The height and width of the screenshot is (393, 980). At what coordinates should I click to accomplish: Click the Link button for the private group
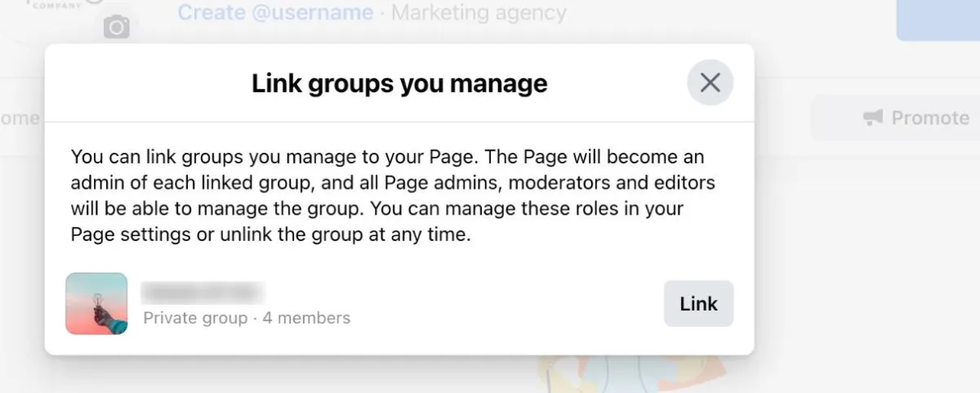(698, 304)
